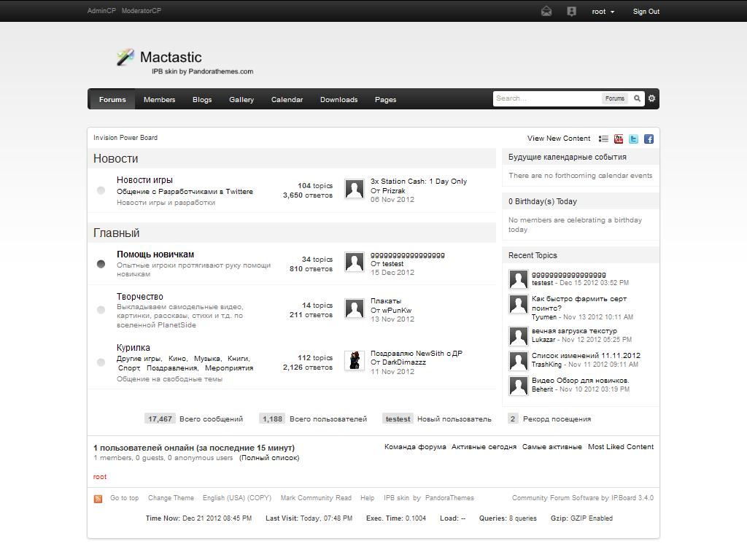747x560 pixels.
Task: Open the messenger envelope icon
Action: tap(546, 11)
